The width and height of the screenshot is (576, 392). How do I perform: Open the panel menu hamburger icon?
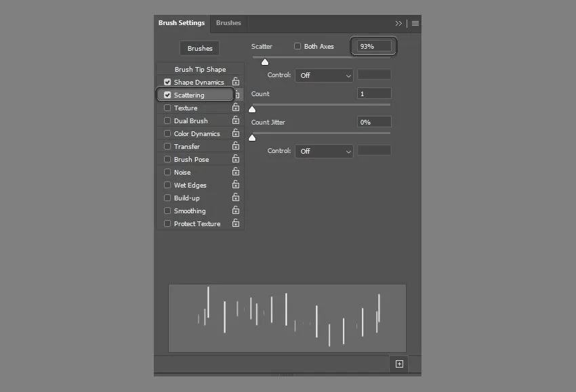415,23
